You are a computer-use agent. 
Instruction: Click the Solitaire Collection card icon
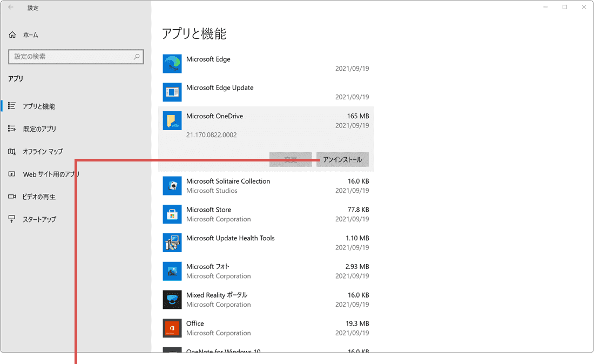coord(172,186)
